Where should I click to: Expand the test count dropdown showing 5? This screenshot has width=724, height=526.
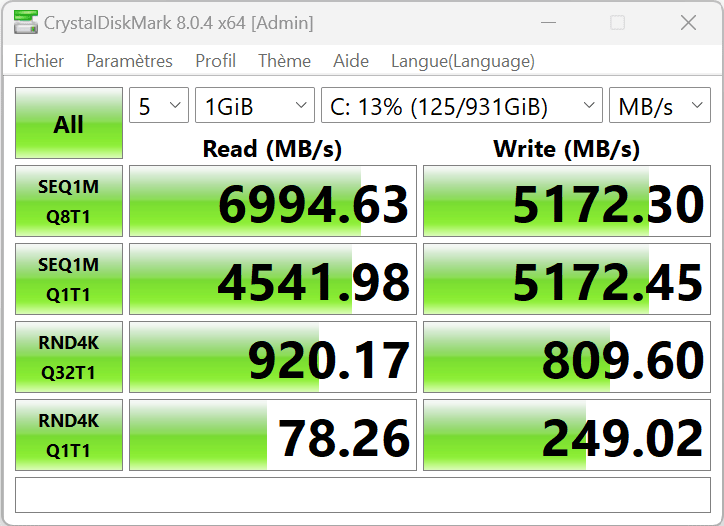click(x=159, y=105)
